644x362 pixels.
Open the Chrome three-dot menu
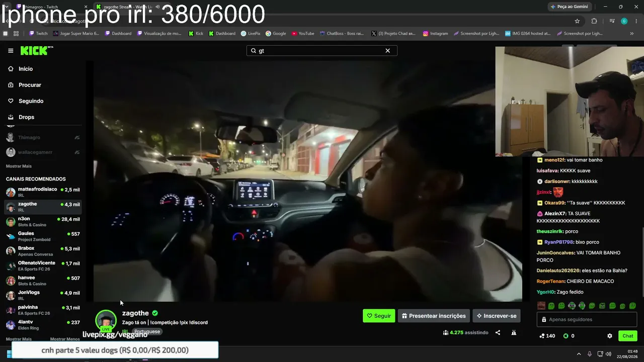tap(637, 21)
